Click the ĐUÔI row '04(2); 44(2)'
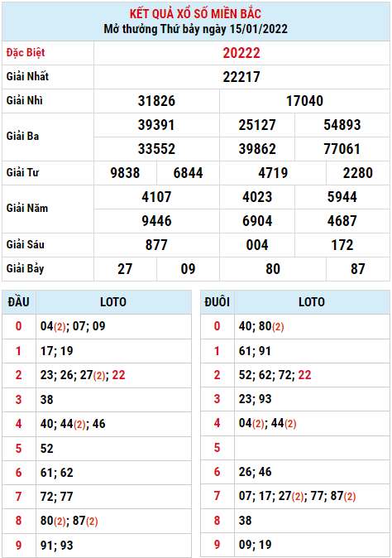This screenshot has height=558, width=392. [312, 424]
